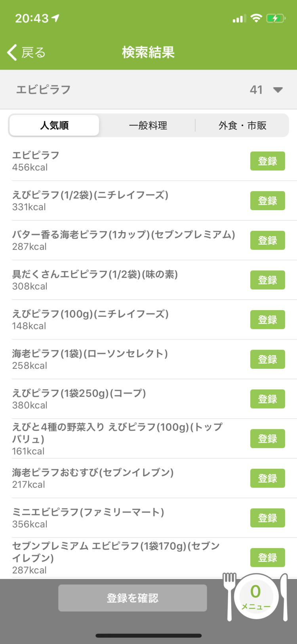Switch to the 一般料理 tab
The image size is (297, 644).
(148, 125)
